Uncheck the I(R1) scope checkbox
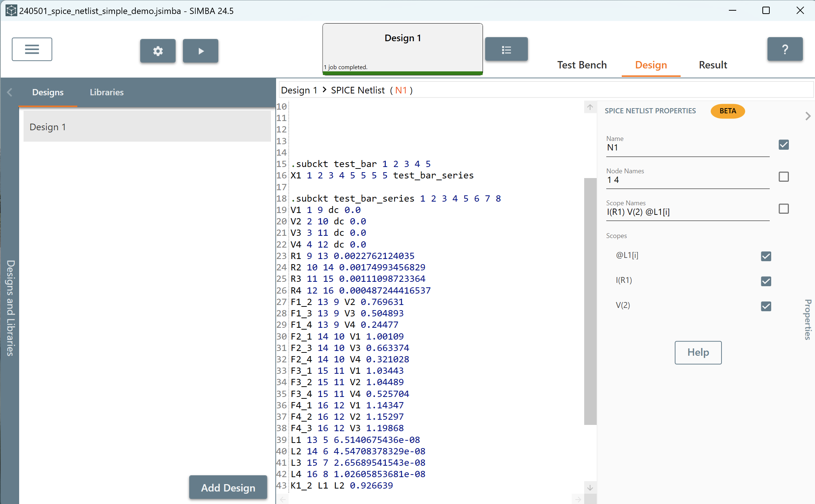 766,281
